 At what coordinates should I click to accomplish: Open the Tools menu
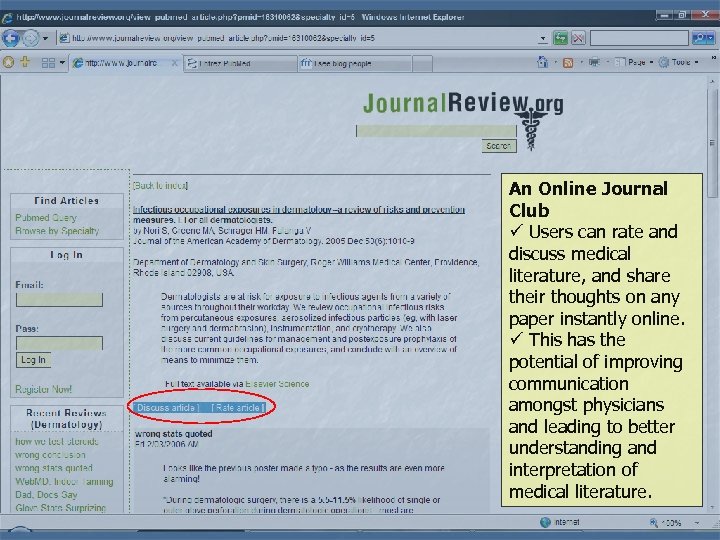678,62
